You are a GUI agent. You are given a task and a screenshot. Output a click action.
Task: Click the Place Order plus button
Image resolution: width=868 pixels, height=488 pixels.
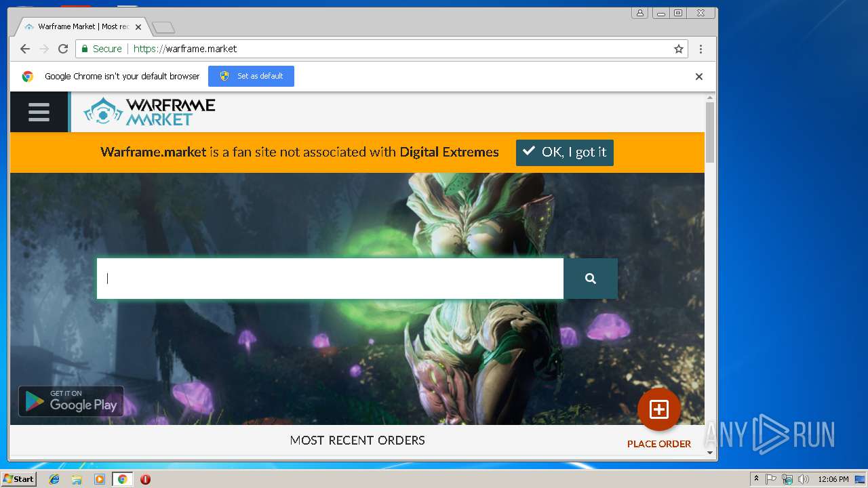tap(659, 409)
